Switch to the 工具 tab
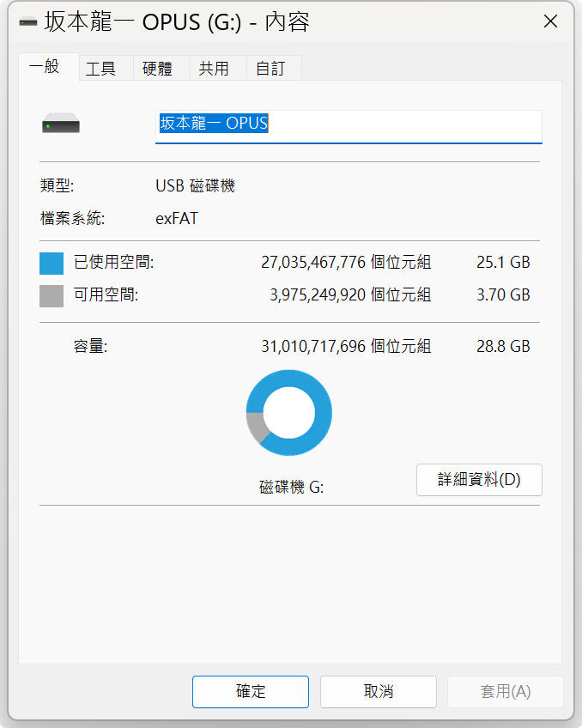The width and height of the screenshot is (582, 728). point(100,69)
